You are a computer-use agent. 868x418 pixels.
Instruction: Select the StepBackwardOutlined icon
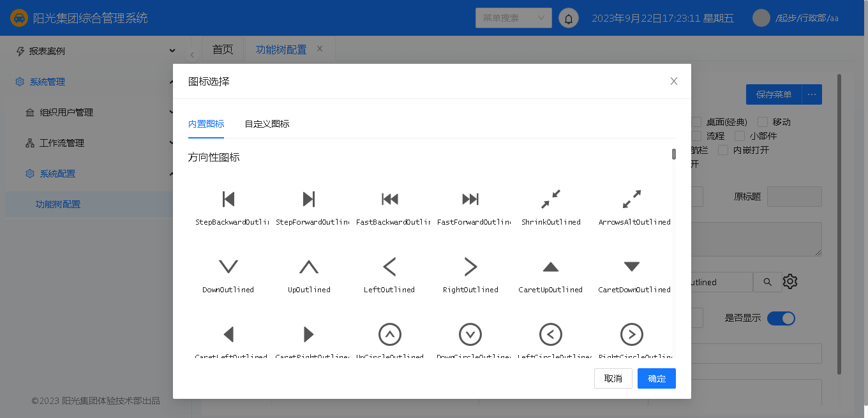[x=228, y=200]
